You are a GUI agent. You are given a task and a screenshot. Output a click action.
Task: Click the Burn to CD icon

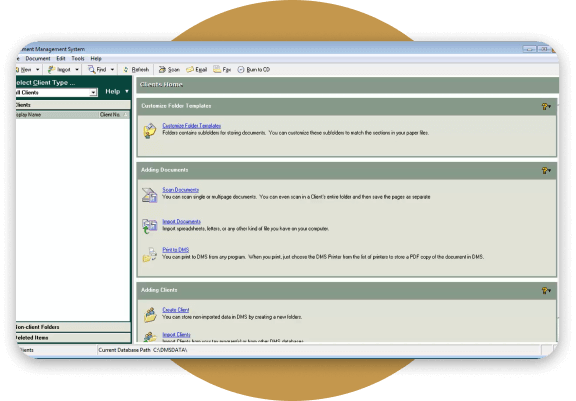(241, 69)
